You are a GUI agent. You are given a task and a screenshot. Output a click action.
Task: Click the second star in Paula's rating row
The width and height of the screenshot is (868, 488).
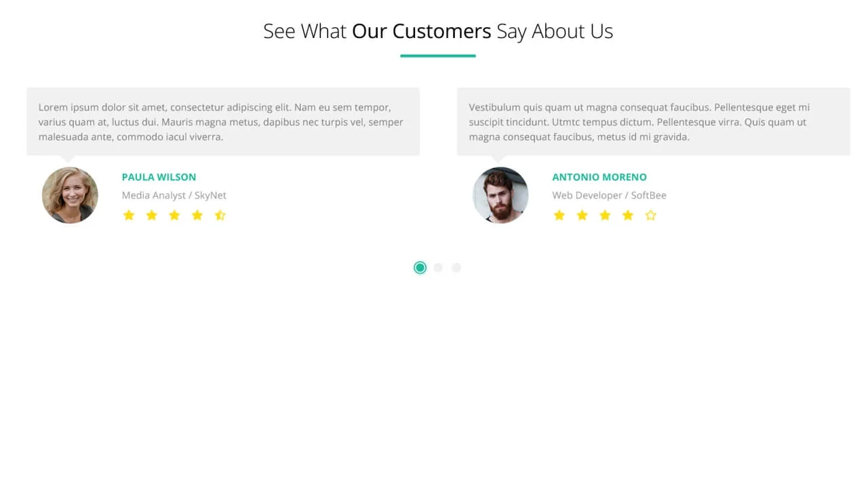tap(151, 215)
